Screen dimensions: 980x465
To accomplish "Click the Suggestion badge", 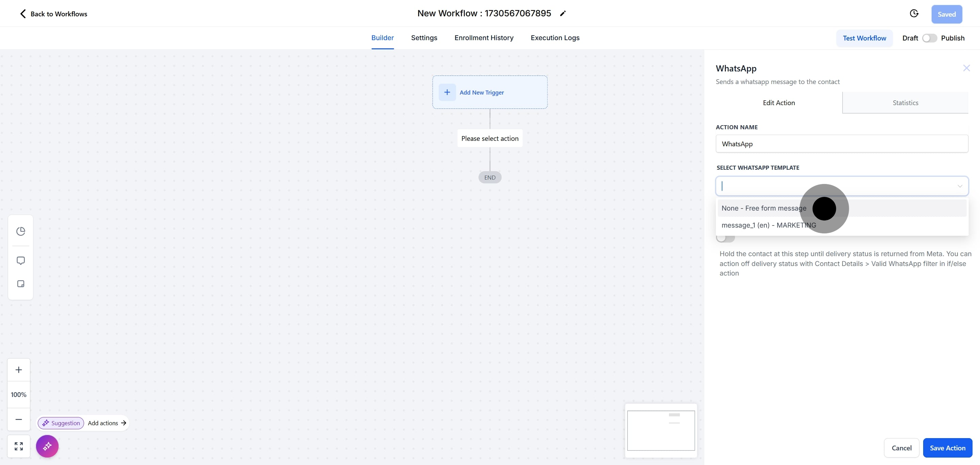I will (x=61, y=423).
